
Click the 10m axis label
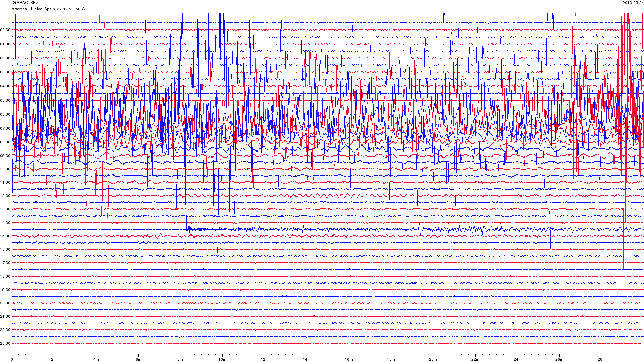point(223,359)
